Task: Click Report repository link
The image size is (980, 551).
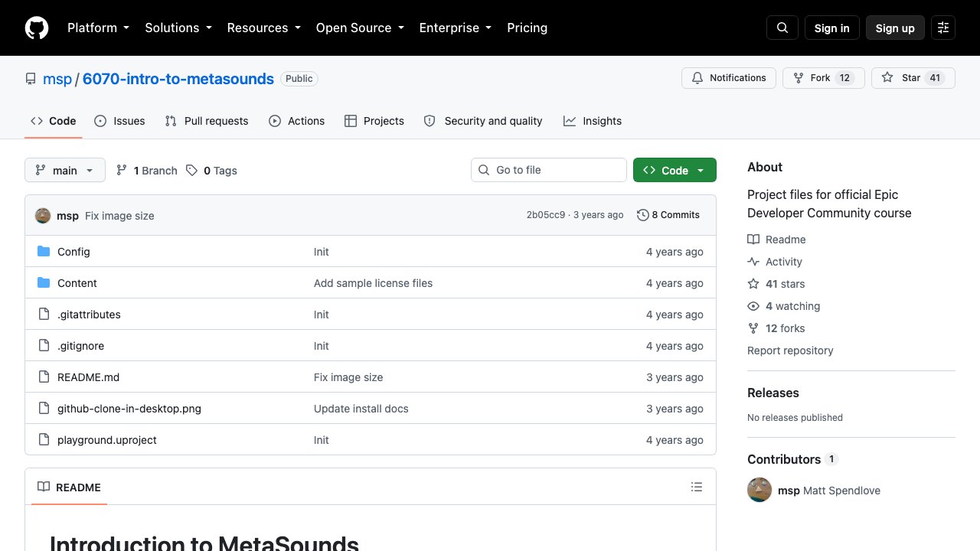Action: coord(790,350)
